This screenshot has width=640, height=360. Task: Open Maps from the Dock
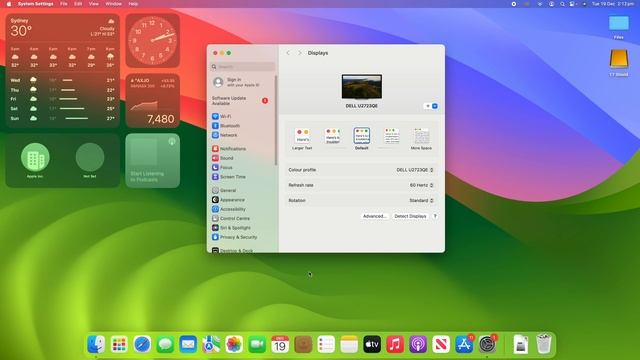click(x=211, y=344)
